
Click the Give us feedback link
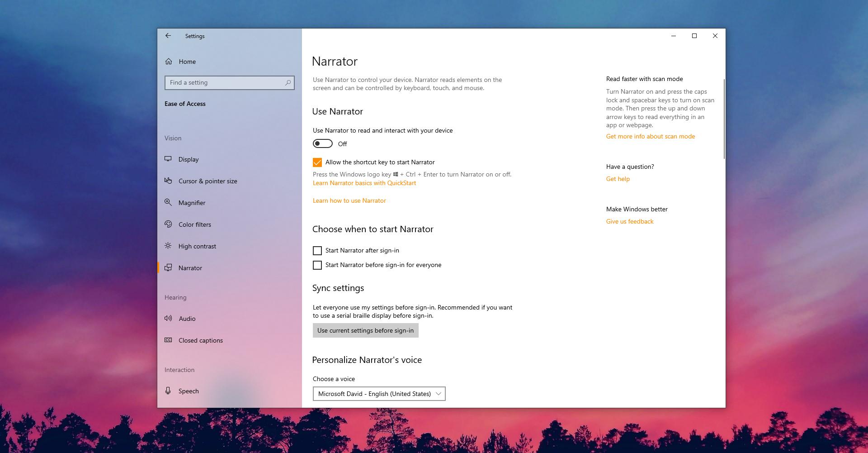coord(630,221)
